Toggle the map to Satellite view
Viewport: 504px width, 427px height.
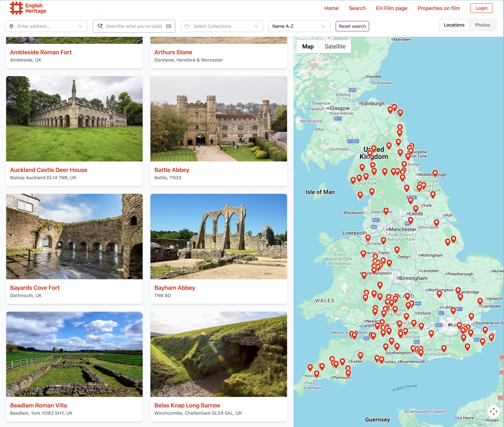pos(335,46)
